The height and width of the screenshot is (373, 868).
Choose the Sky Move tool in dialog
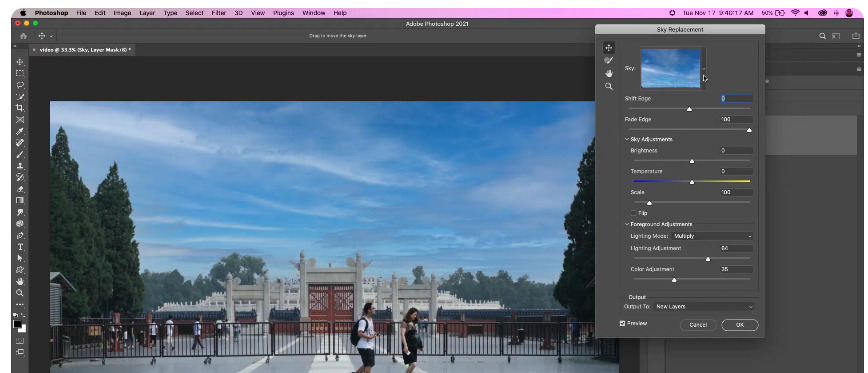608,48
